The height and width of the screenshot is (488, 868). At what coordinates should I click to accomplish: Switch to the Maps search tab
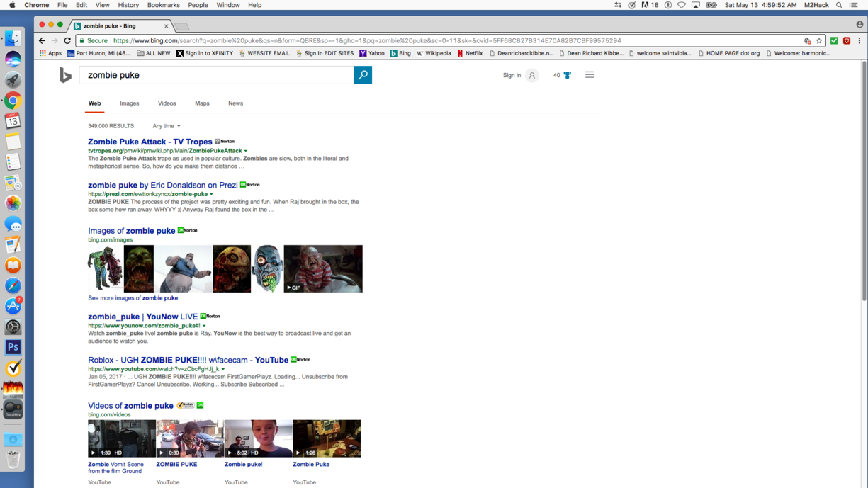[202, 103]
